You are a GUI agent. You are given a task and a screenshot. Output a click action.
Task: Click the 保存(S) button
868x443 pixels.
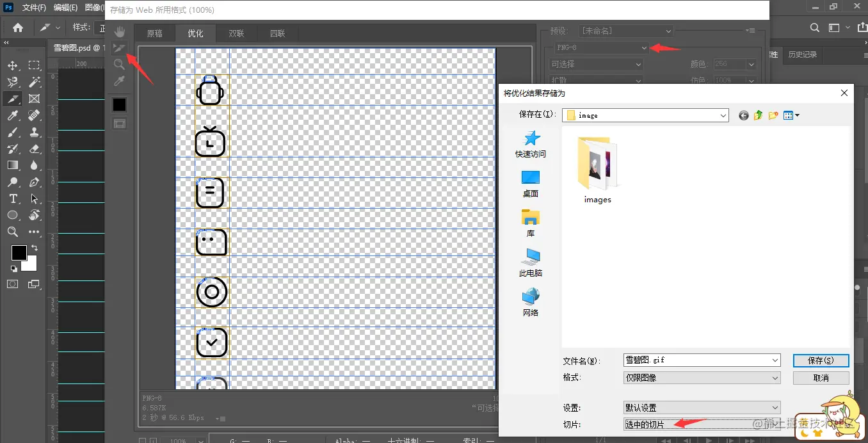(821, 360)
